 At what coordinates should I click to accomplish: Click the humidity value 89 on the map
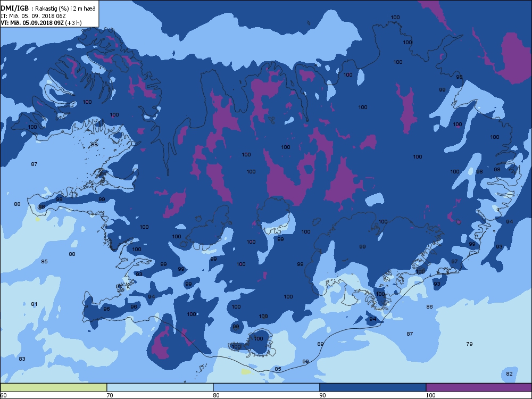coord(320,344)
